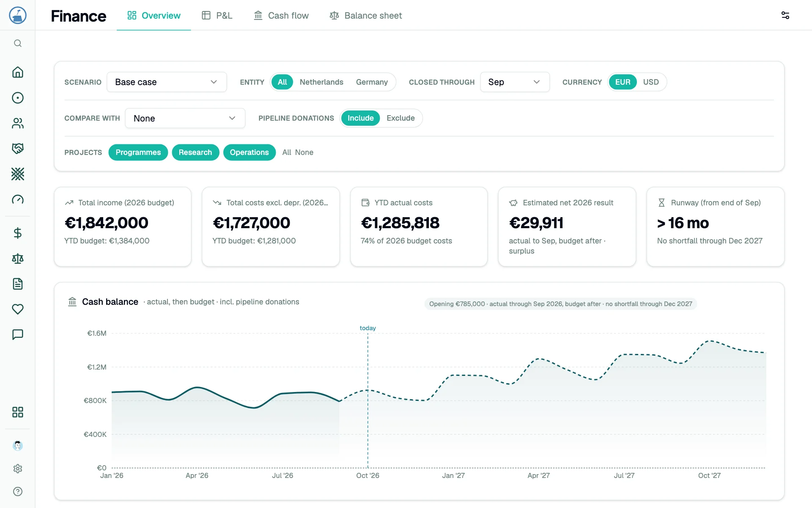Select Include pipeline donations
The width and height of the screenshot is (812, 508).
pos(360,118)
